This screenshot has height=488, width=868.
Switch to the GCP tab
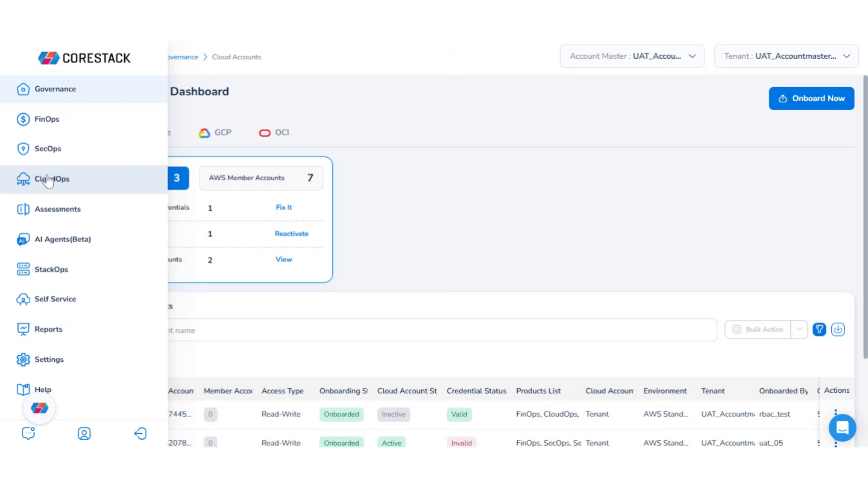click(x=215, y=133)
